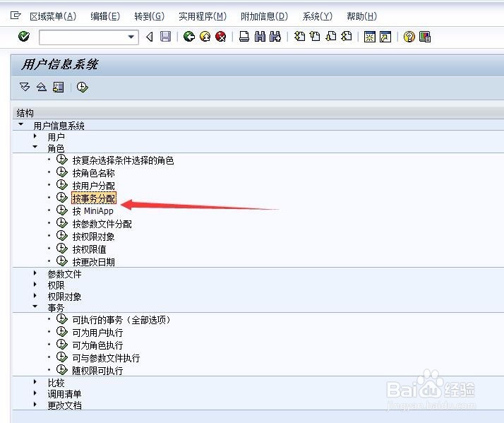Click the Print icon
The image size is (504, 423).
tap(244, 37)
